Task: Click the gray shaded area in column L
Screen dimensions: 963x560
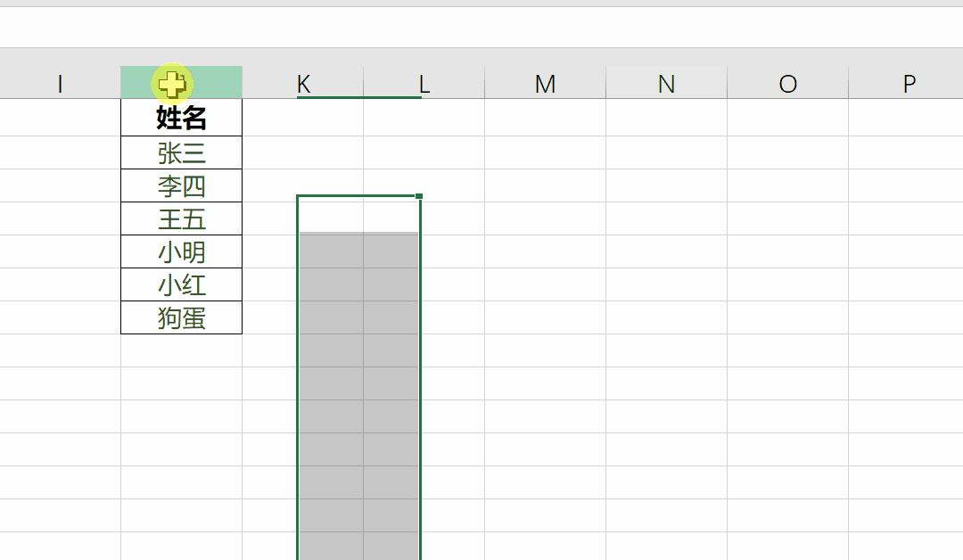Action: pyautogui.click(x=391, y=357)
